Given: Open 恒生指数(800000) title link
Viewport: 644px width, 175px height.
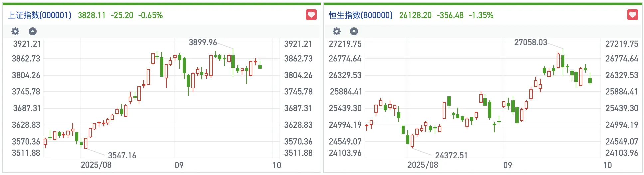Looking at the screenshot, I should 361,15.
